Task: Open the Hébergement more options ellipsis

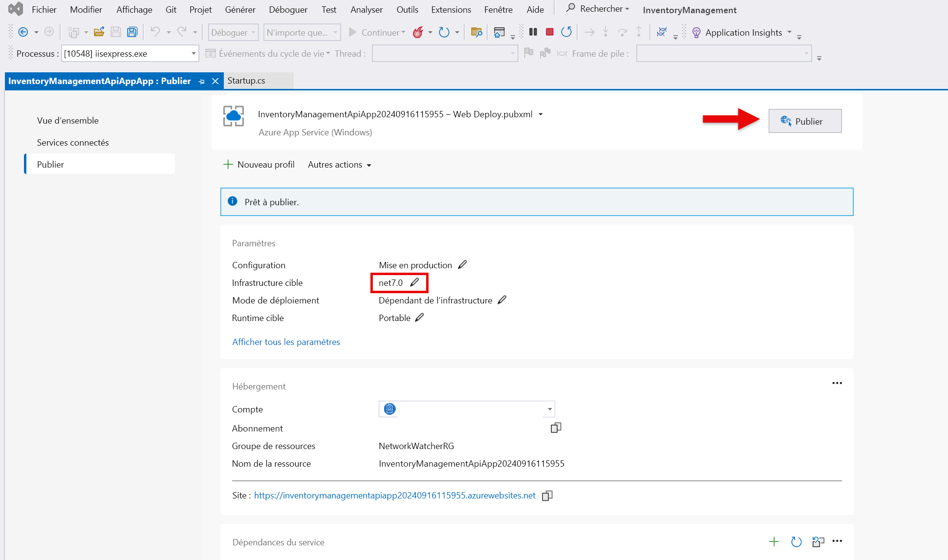Action: [x=837, y=383]
